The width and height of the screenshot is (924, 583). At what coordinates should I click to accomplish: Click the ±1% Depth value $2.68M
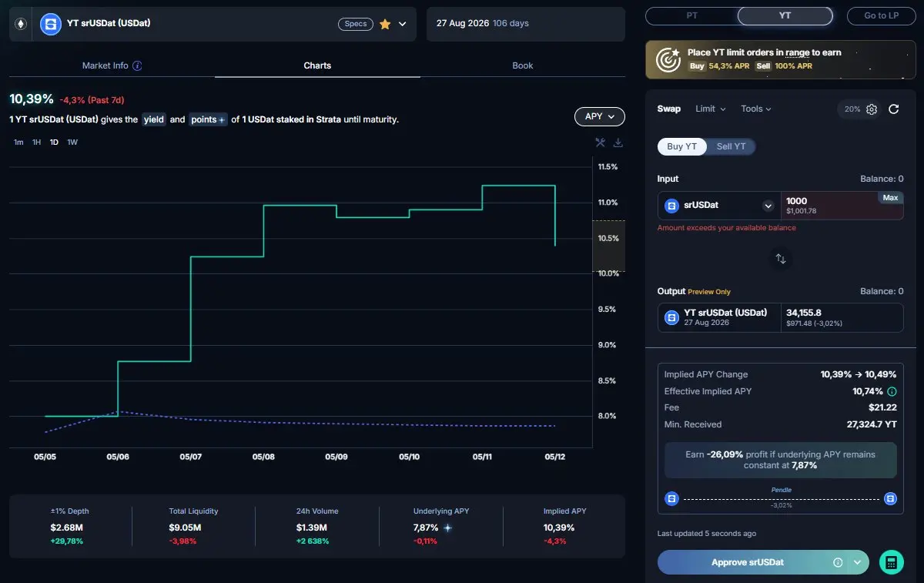click(67, 528)
